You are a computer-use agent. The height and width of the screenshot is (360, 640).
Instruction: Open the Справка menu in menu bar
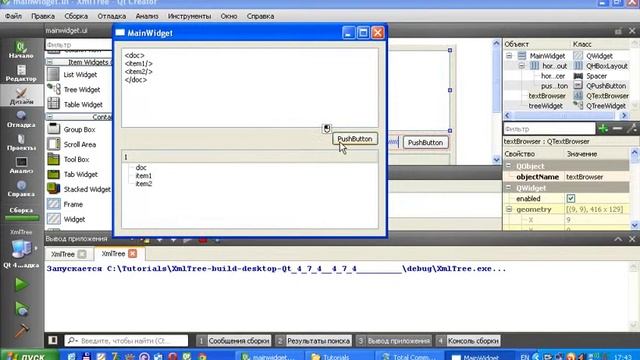[260, 16]
